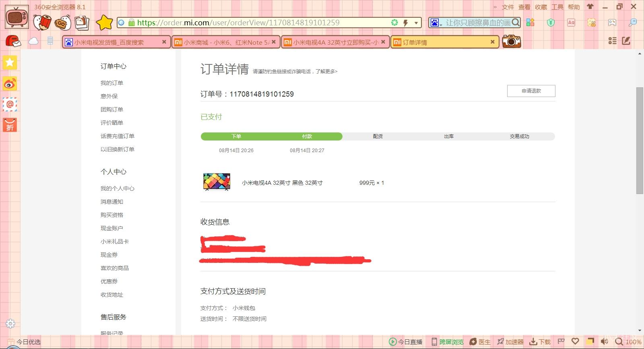Click the 申请退款 button
The width and height of the screenshot is (644, 349).
coord(531,91)
